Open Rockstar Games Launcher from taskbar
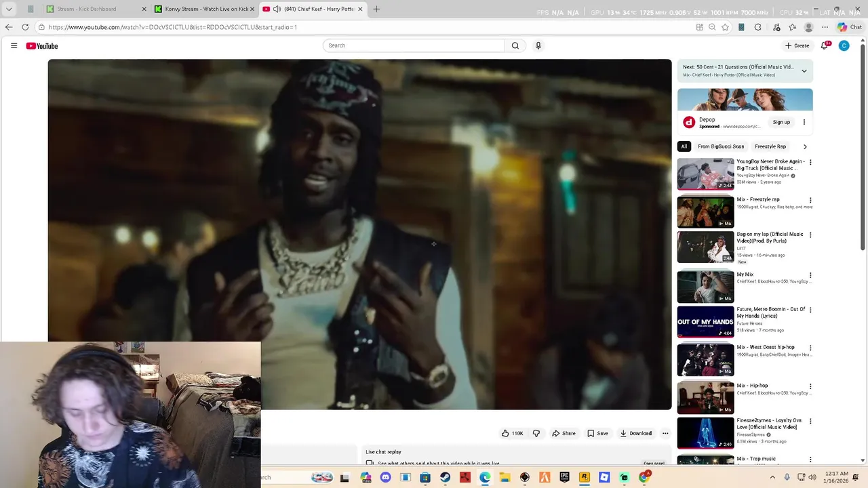868x488 pixels. click(x=584, y=477)
